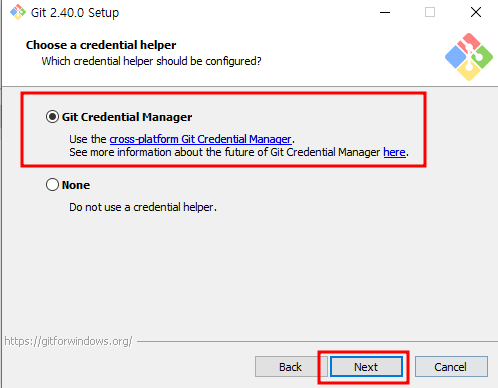Click the large Git logo in the header
This screenshot has width=498, height=388.
tap(469, 57)
